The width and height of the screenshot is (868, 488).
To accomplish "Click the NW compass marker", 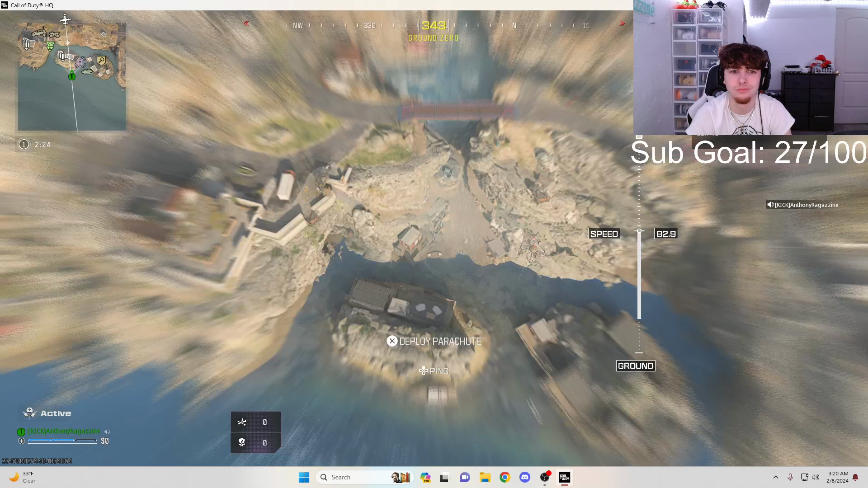I will [x=298, y=25].
